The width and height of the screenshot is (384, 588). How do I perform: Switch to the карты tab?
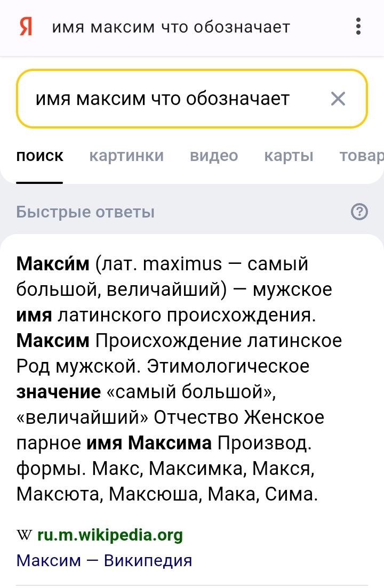point(289,156)
